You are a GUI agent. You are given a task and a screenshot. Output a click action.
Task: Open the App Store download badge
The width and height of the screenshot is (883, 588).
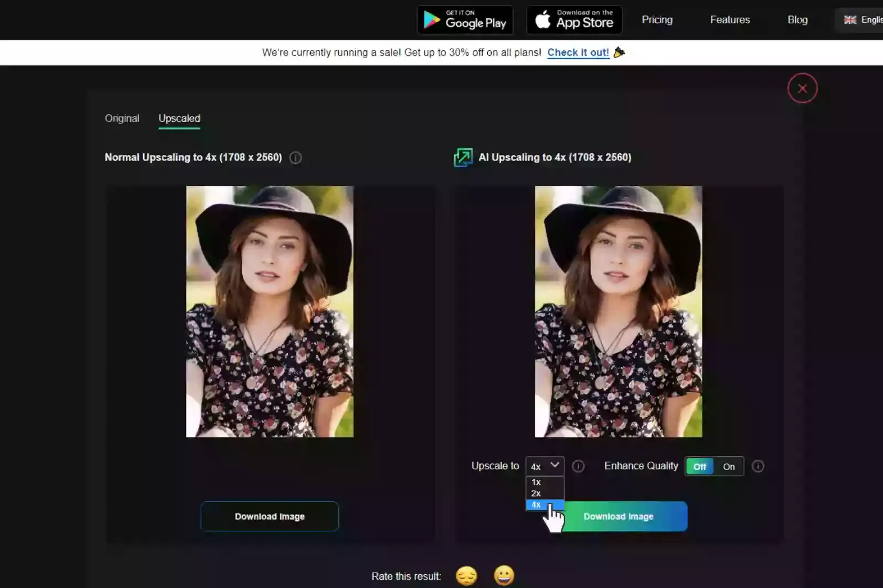pos(574,20)
